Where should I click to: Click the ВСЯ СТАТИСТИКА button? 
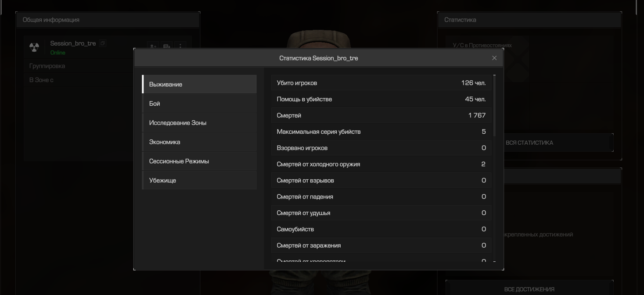click(x=558, y=143)
